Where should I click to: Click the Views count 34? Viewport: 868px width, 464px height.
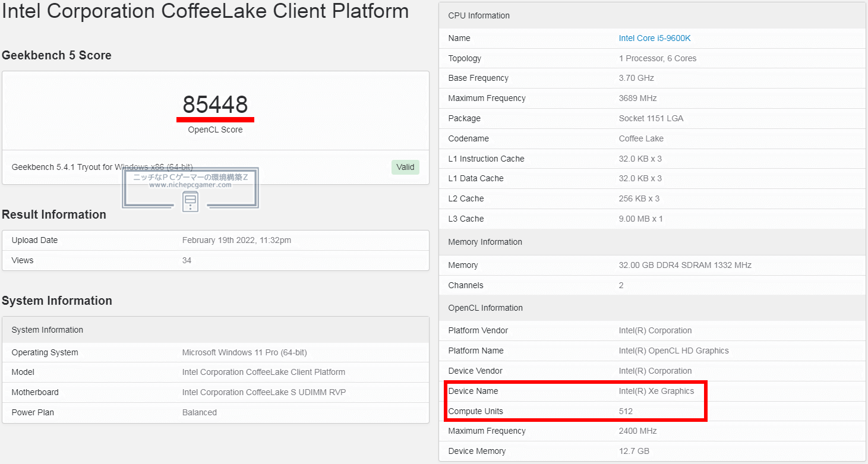point(187,260)
